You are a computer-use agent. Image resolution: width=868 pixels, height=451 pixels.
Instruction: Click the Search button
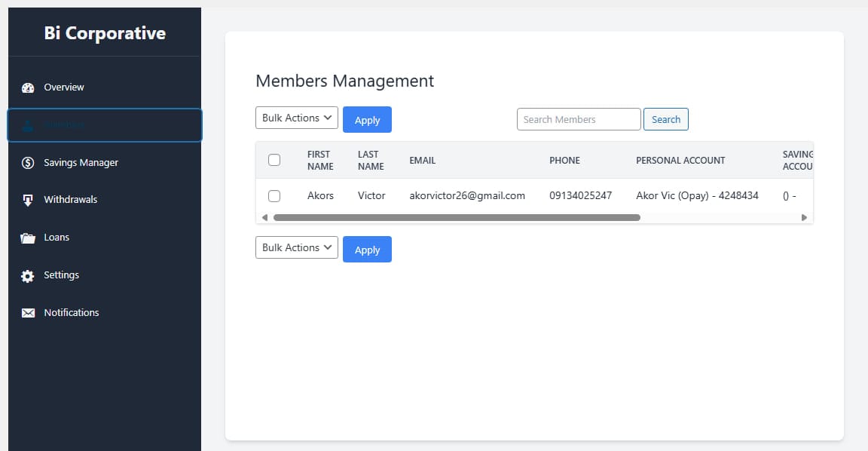[665, 119]
